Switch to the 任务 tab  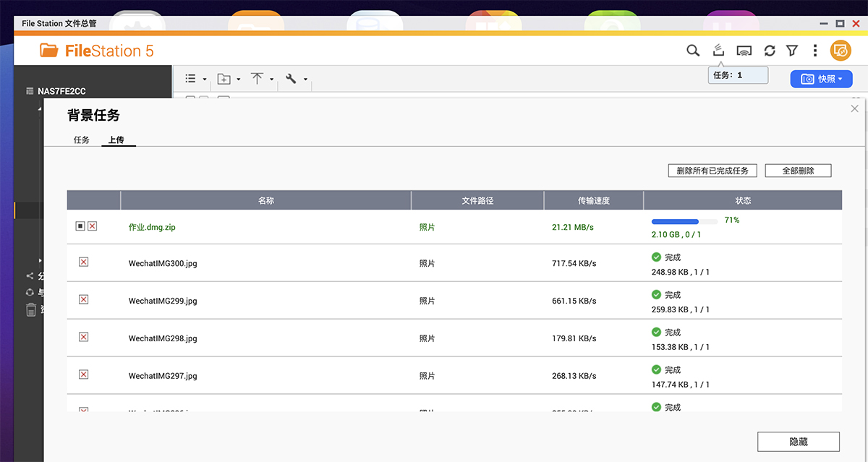pos(82,140)
